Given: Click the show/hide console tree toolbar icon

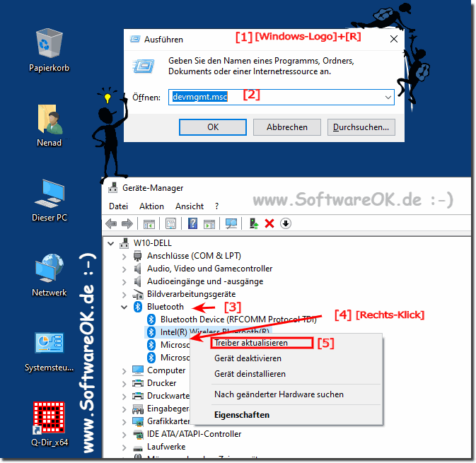Looking at the screenshot, I should click(149, 224).
